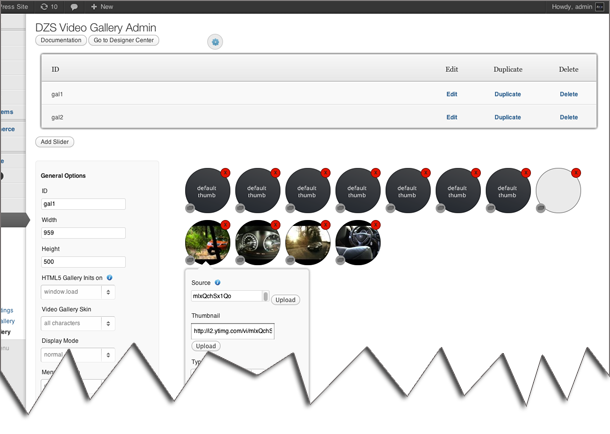Click the gal1 row ID text
The width and height of the screenshot is (610, 434).
pyautogui.click(x=57, y=94)
